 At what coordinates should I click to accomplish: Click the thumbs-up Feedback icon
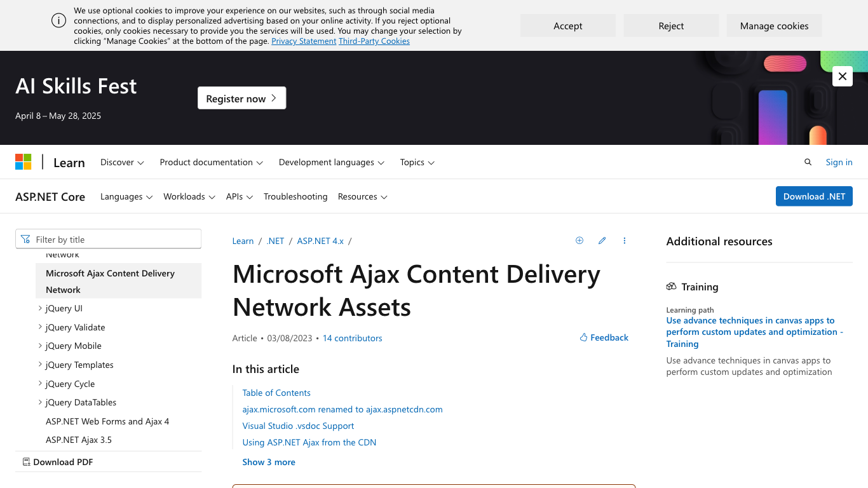pos(583,337)
